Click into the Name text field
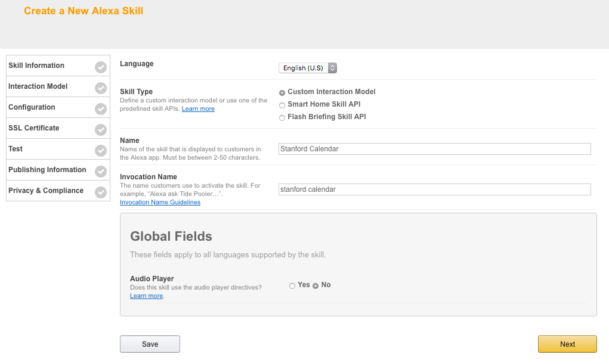 click(434, 149)
